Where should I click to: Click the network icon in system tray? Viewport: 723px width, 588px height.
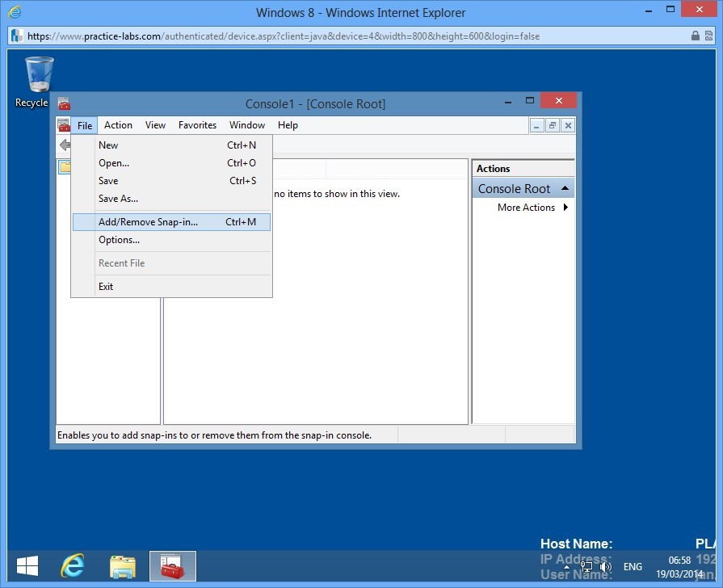(x=586, y=568)
